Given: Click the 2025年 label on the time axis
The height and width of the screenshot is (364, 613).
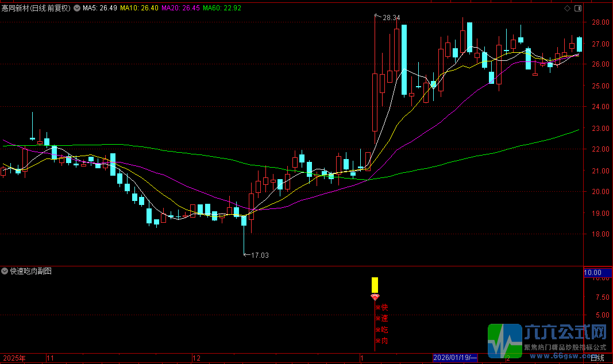Looking at the screenshot, I should 14,358.
